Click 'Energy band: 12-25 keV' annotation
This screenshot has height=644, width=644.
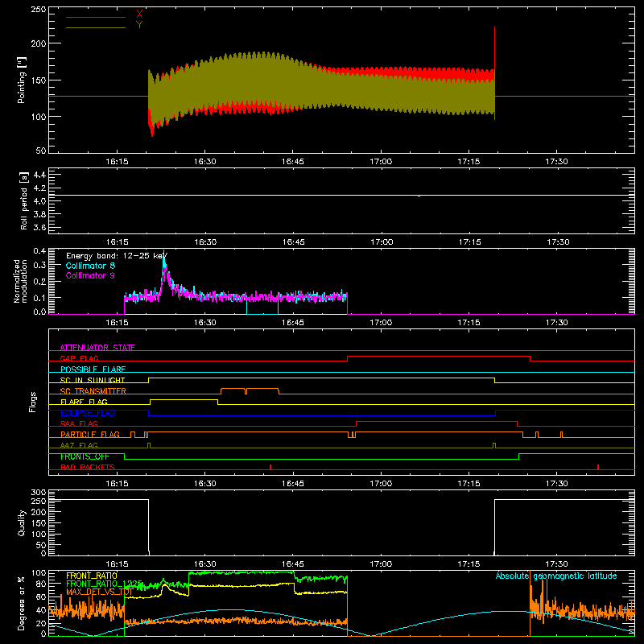click(x=117, y=256)
